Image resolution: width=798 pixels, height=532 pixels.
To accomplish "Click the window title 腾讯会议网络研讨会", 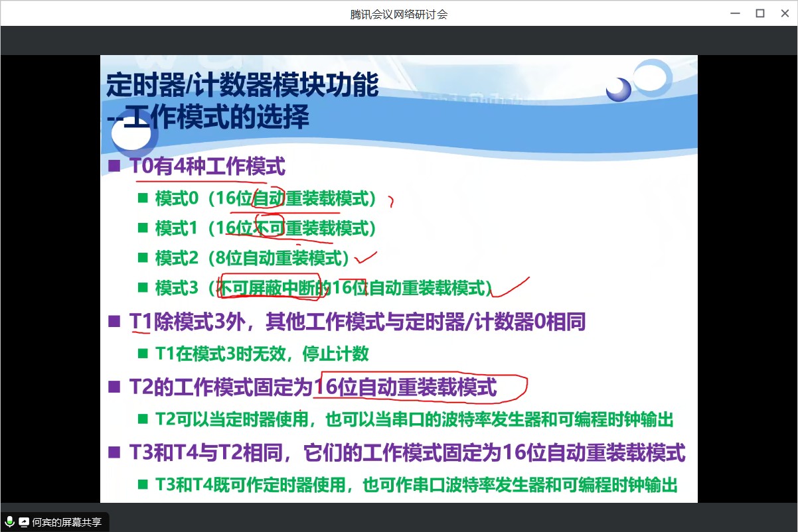I will point(399,14).
